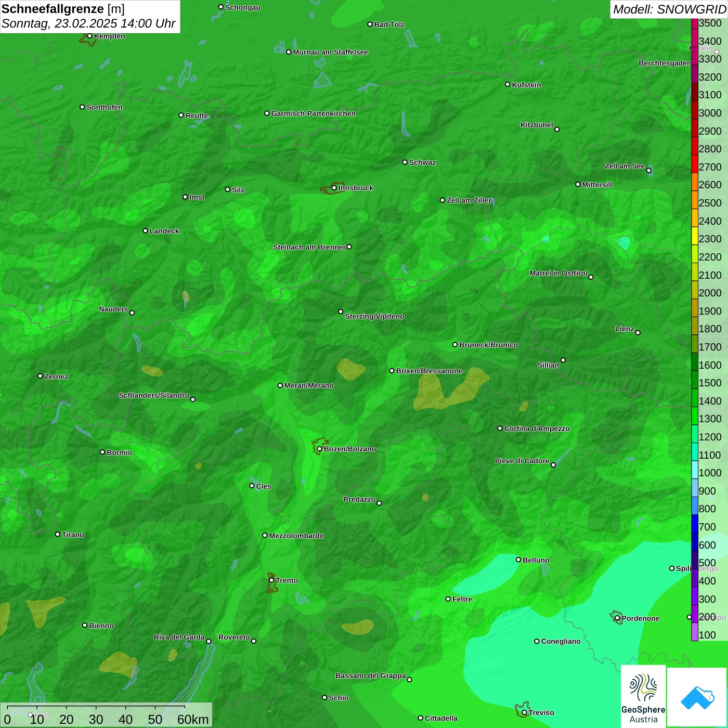Click the Steinach am Brenner label
This screenshot has height=728, width=728.
(309, 247)
